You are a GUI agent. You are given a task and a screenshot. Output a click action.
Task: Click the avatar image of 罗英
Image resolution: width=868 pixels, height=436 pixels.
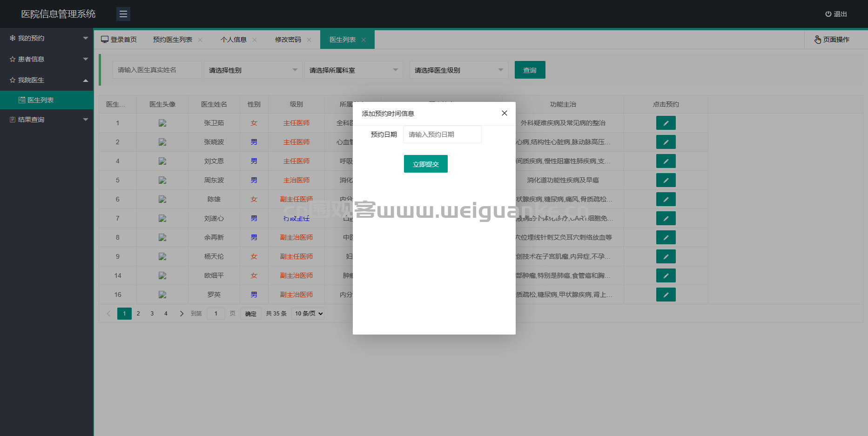click(x=162, y=295)
